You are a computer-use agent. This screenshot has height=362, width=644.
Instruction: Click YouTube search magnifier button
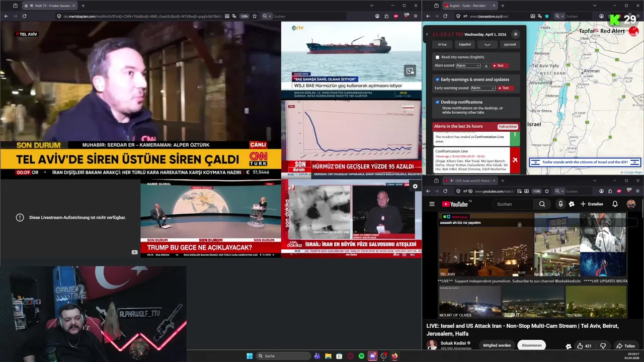pos(542,204)
